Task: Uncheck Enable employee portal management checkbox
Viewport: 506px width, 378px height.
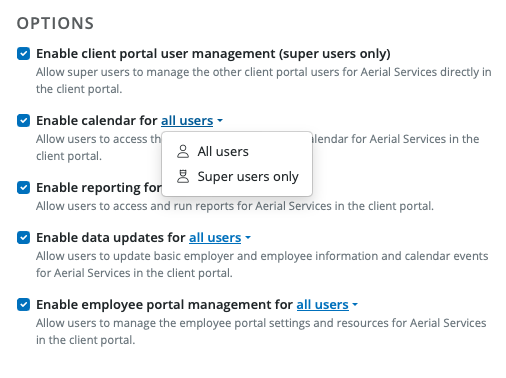Action: click(x=23, y=305)
